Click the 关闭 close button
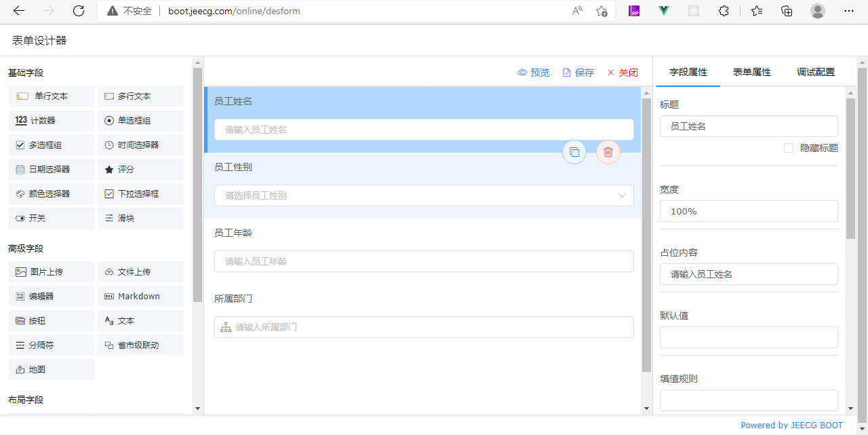This screenshot has height=435, width=868. tap(623, 73)
